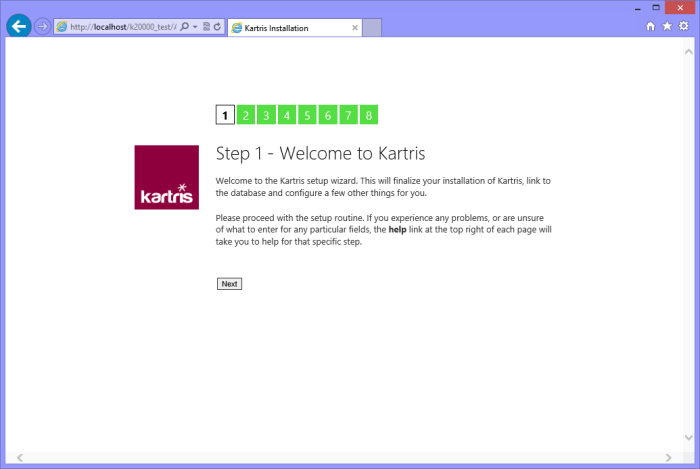This screenshot has height=469, width=700.
Task: Click the Next button
Action: (229, 284)
